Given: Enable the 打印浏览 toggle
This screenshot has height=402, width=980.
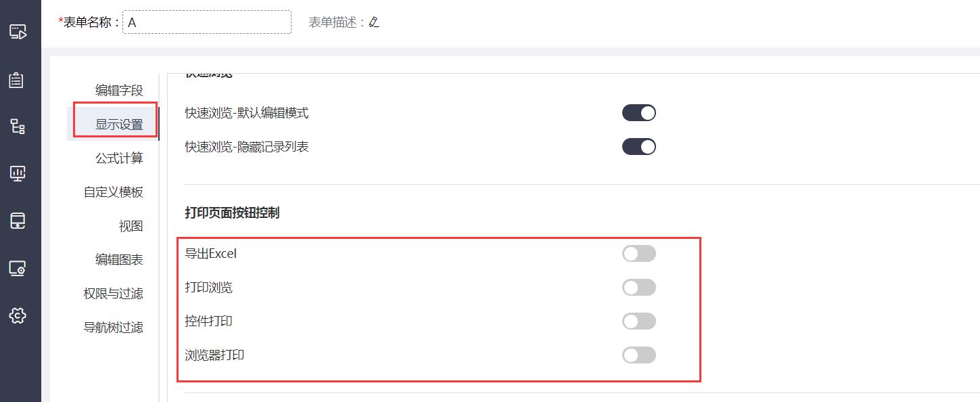Looking at the screenshot, I should [x=639, y=288].
